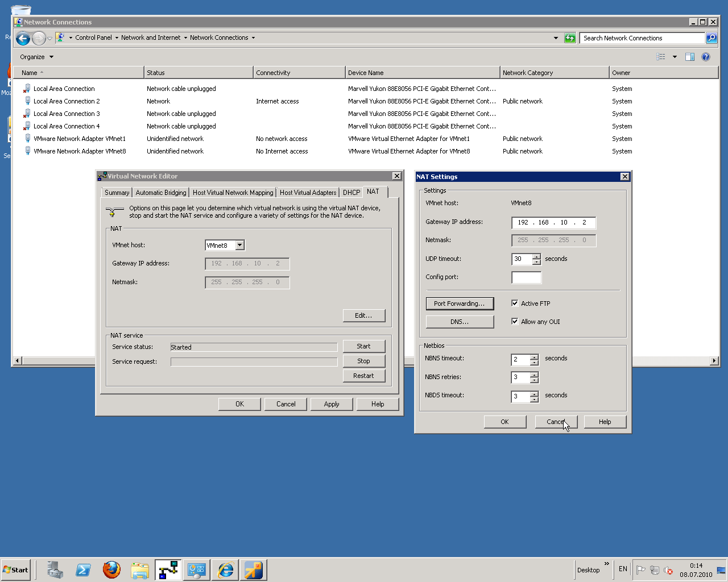728x582 pixels.
Task: Click the horizontal scrollbar right arrow
Action: [x=714, y=360]
